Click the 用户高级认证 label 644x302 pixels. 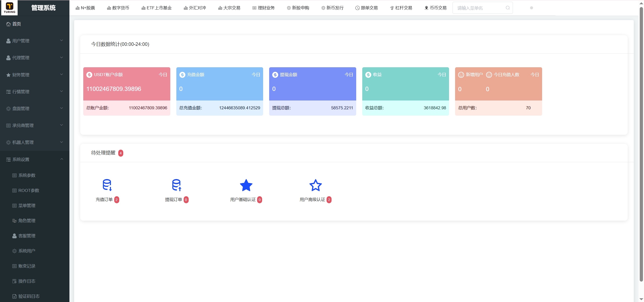click(312, 200)
